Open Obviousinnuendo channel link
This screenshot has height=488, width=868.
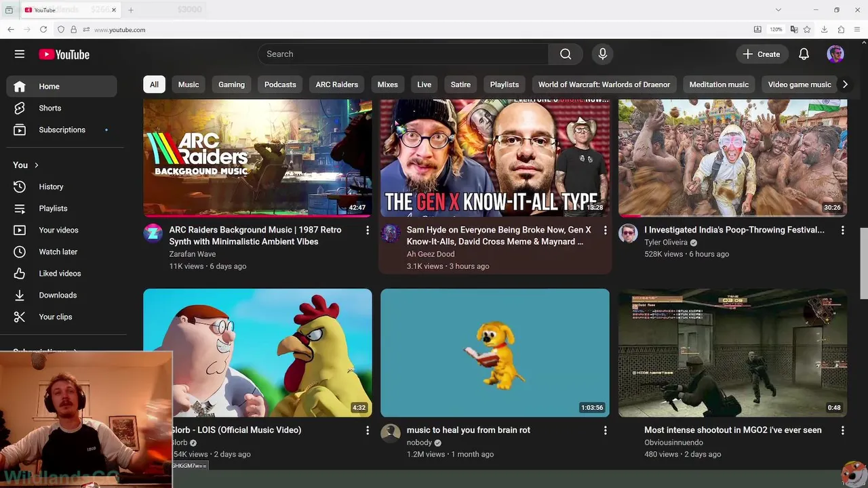click(x=673, y=442)
